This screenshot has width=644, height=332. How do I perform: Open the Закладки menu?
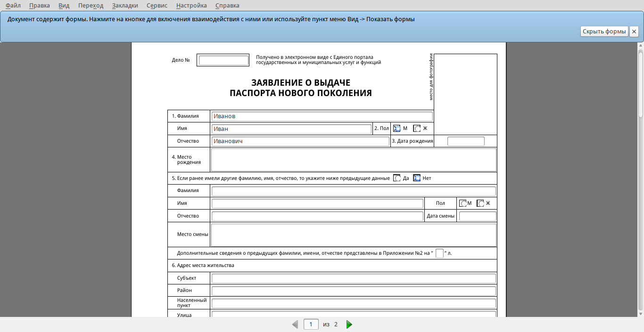[125, 6]
